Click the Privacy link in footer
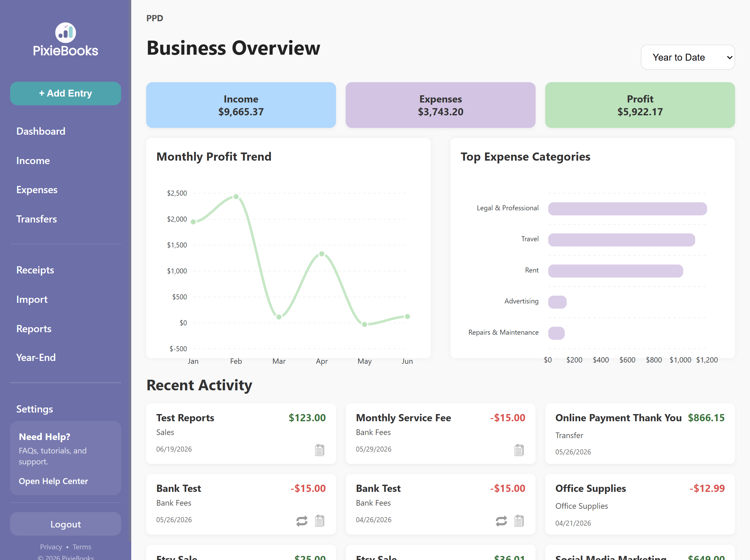Screen dimensions: 750x560 tap(51, 547)
